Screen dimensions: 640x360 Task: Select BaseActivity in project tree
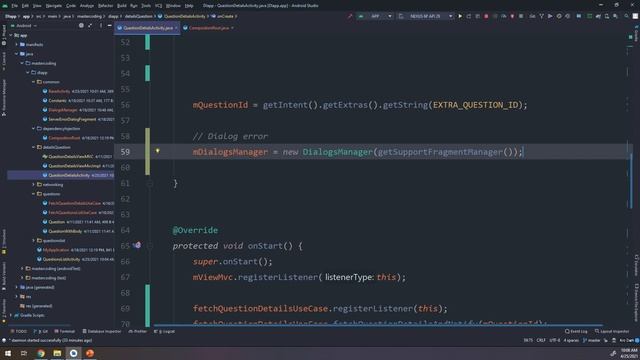pyautogui.click(x=59, y=91)
